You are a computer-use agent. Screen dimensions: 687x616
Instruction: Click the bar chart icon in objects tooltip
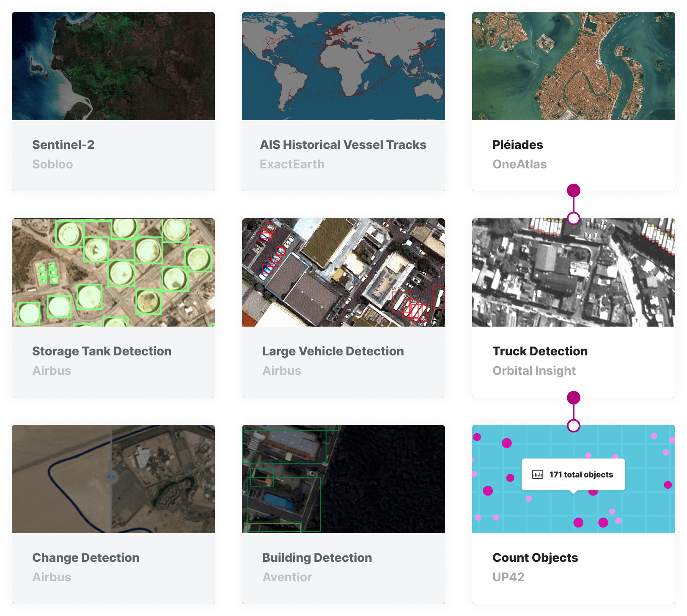coord(537,474)
